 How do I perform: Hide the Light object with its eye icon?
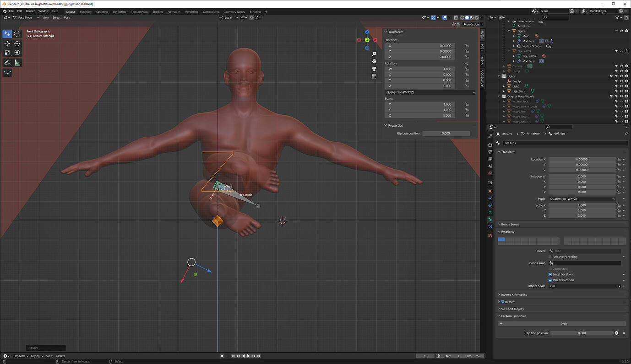621,86
